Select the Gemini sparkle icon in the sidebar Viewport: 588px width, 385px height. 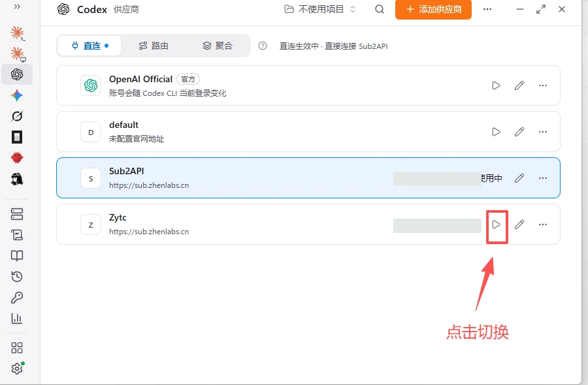17,95
